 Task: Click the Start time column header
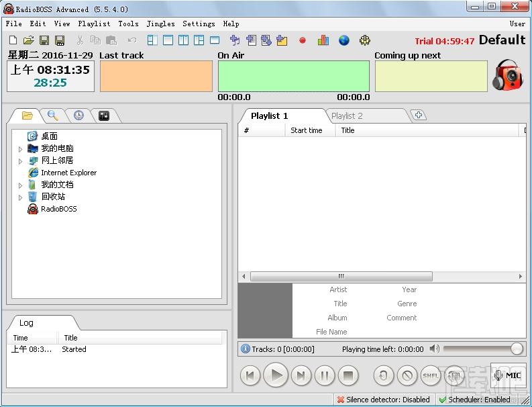pos(310,130)
